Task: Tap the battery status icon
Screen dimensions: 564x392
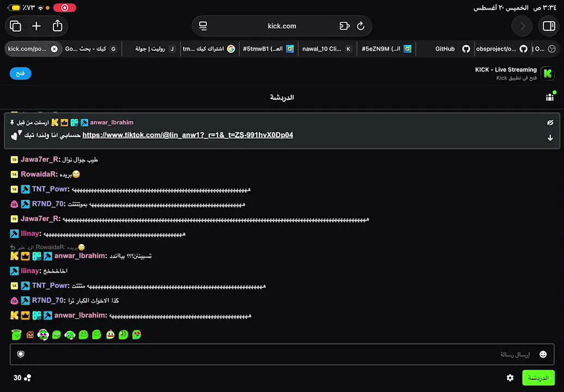Action: tap(14, 8)
